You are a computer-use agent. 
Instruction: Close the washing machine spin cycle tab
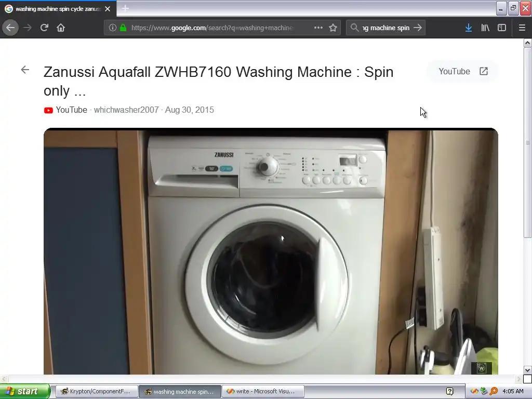tap(108, 9)
